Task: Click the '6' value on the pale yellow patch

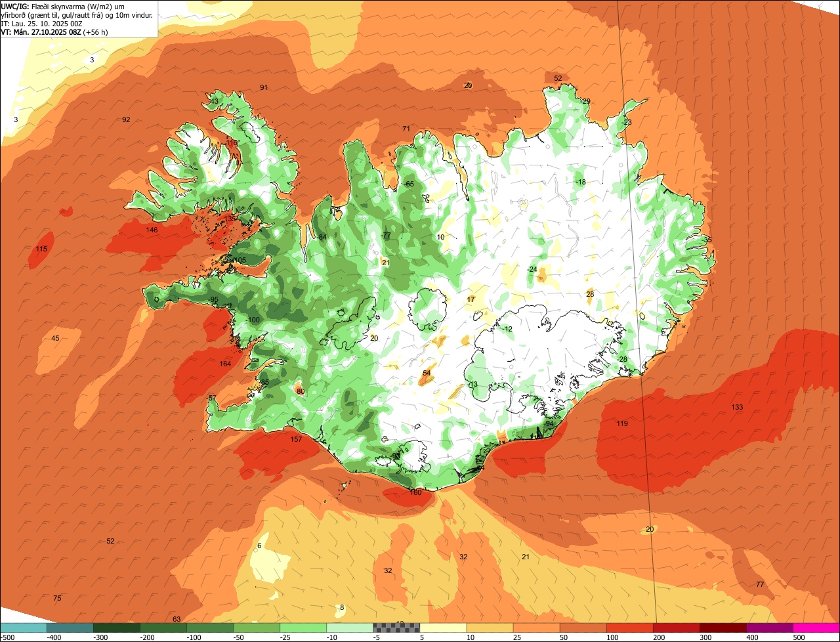Action: click(x=259, y=546)
